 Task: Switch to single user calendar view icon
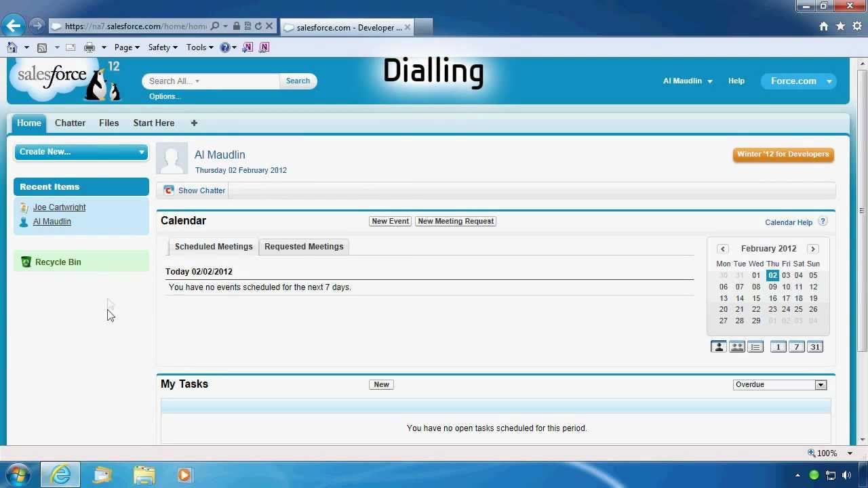point(718,347)
